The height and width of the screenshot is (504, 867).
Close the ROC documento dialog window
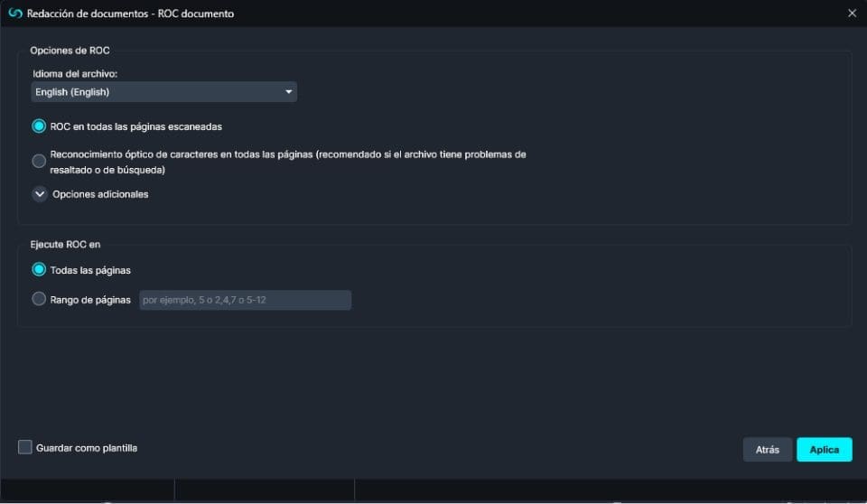852,13
